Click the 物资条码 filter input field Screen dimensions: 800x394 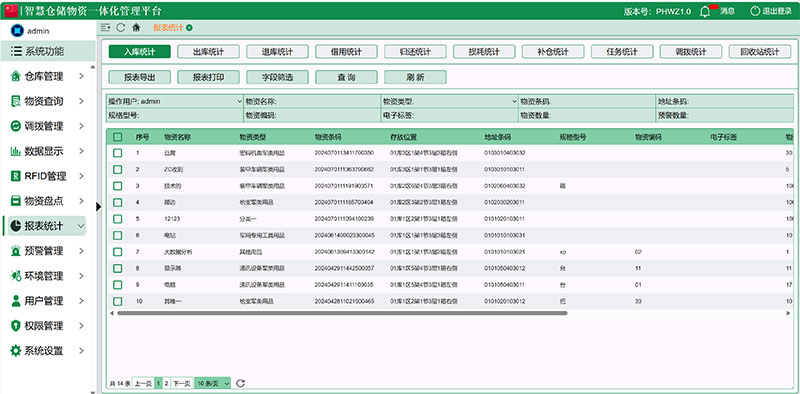coord(587,102)
